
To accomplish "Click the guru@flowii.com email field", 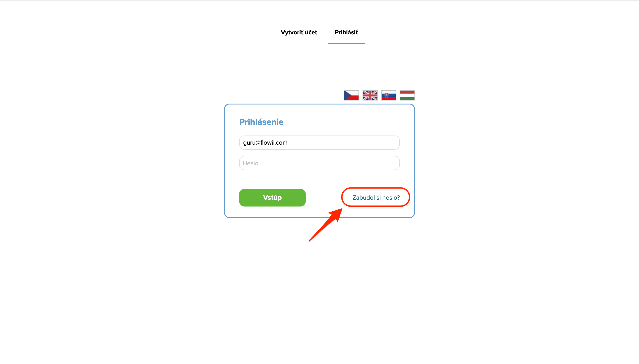I will pos(319,142).
